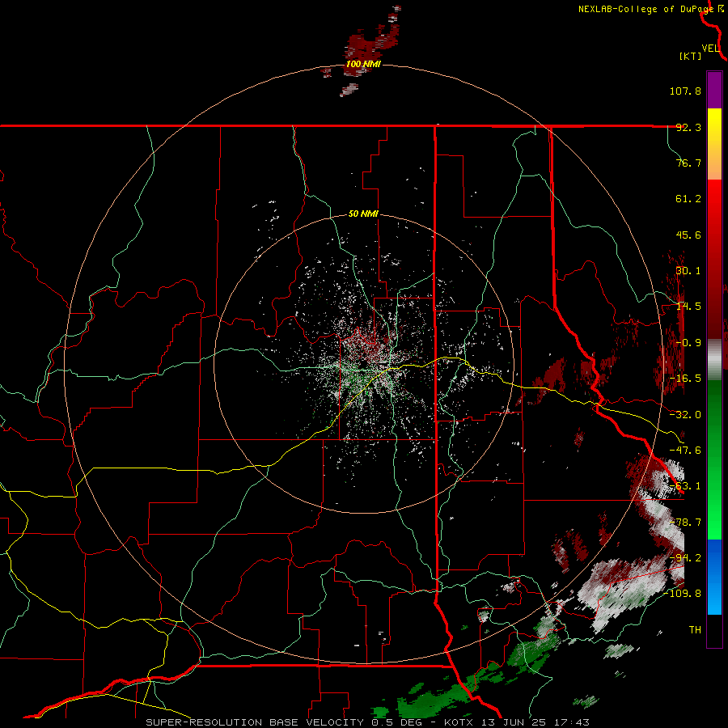Click the -109.8 value on the velocity scale

pyautogui.click(x=682, y=594)
